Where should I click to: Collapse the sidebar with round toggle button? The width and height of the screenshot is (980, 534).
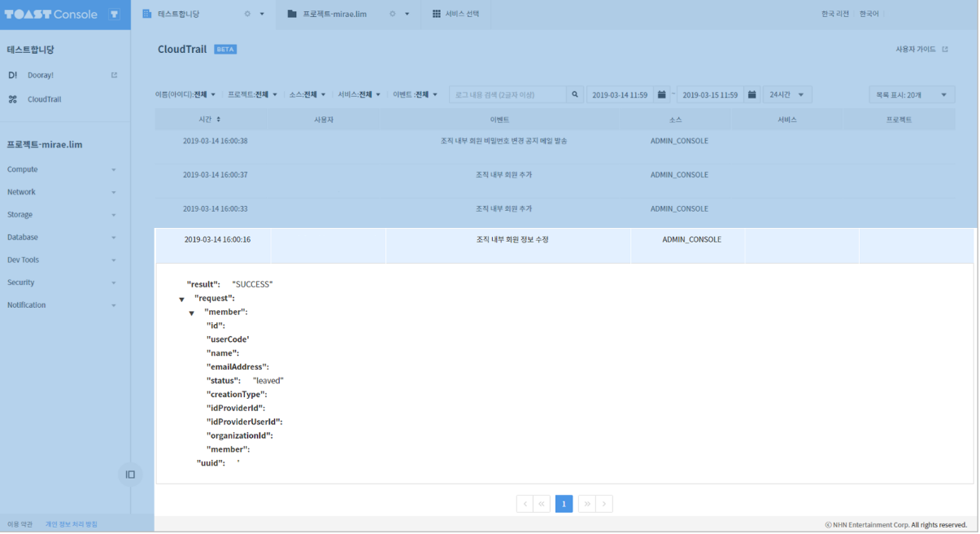(130, 475)
